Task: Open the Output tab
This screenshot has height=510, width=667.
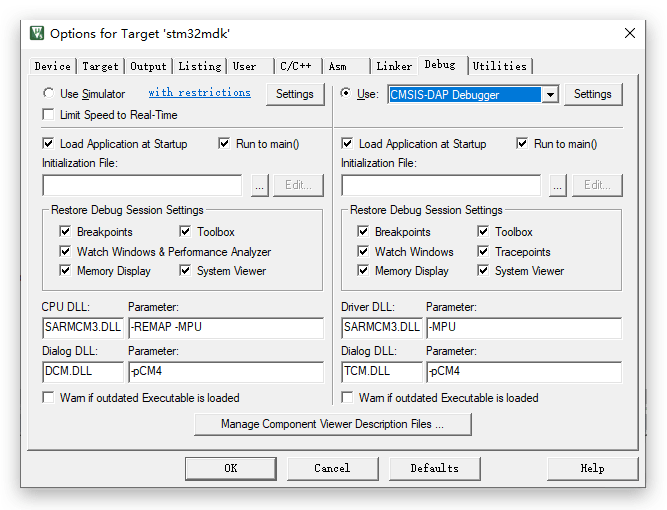Action: [148, 66]
